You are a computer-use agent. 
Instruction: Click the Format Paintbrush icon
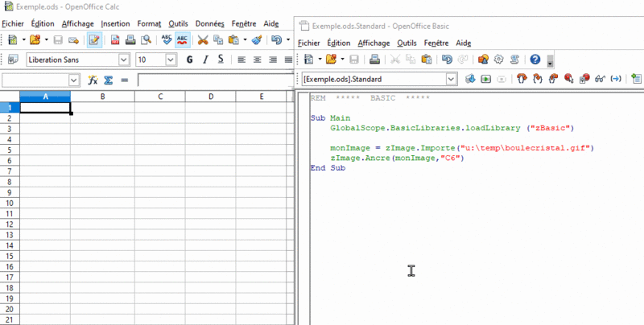tap(257, 39)
